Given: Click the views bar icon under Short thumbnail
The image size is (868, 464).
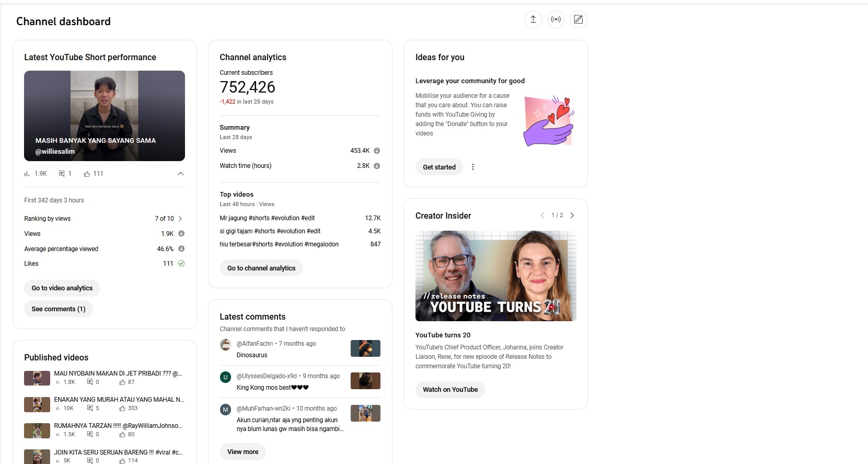Looking at the screenshot, I should click(x=27, y=174).
